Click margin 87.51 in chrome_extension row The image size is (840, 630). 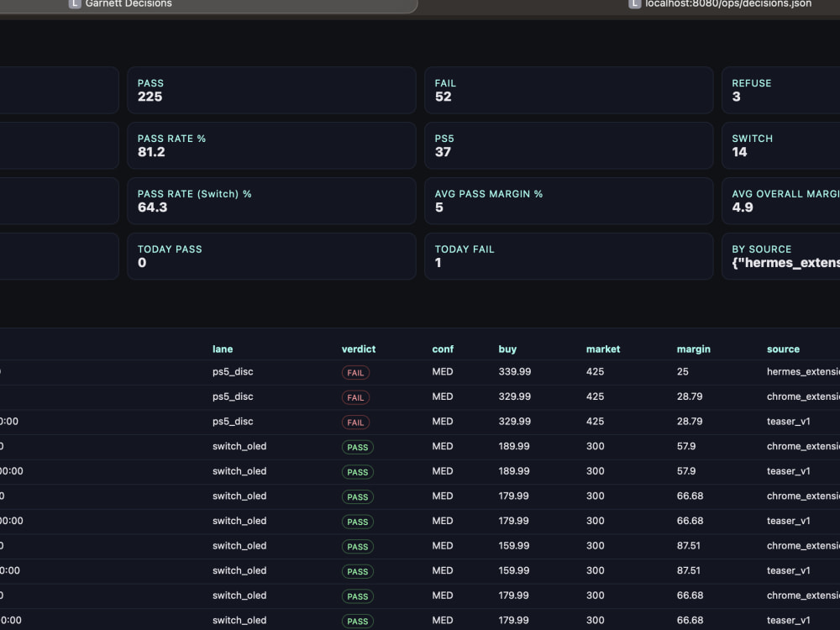click(x=689, y=546)
